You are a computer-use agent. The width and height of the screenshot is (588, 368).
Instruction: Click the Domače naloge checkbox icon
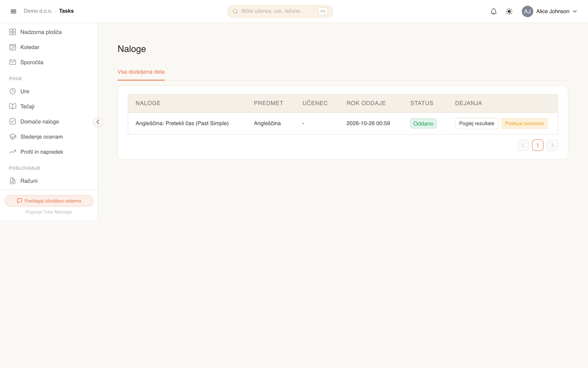13,122
